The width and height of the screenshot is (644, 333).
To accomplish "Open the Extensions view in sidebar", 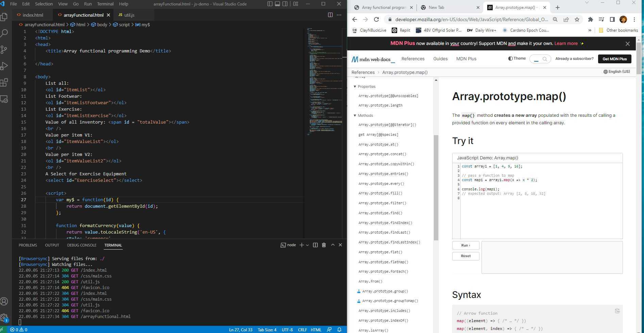I will point(4,82).
